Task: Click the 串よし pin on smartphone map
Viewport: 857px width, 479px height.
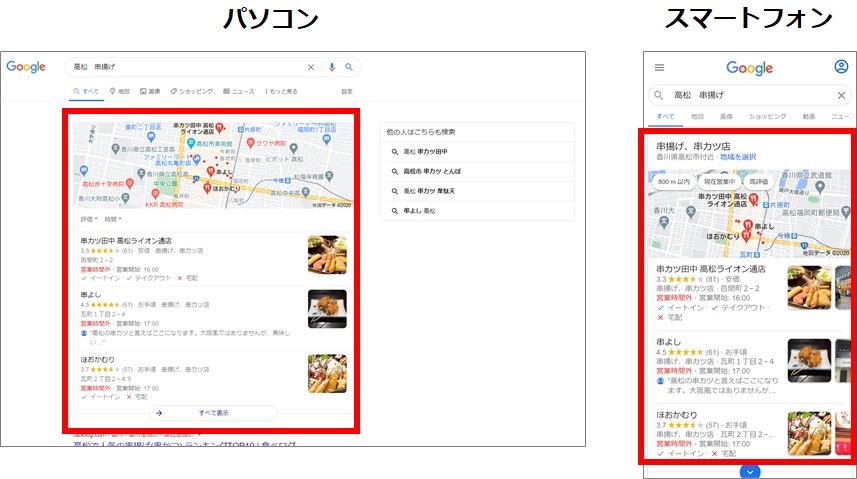Action: click(x=748, y=225)
